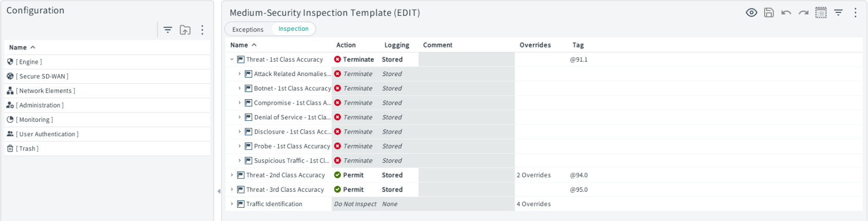Screen dimensions: 868x221
Task: Click the preview eye icon in template toolbar
Action: click(751, 13)
